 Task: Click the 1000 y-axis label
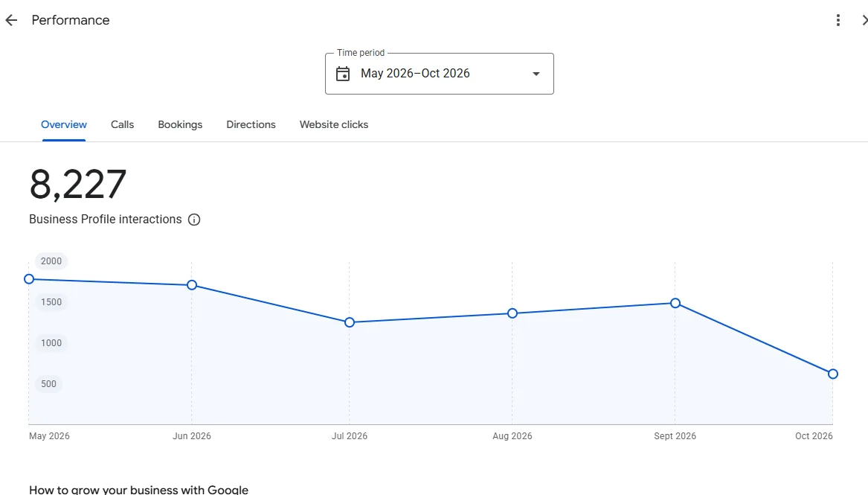click(51, 343)
